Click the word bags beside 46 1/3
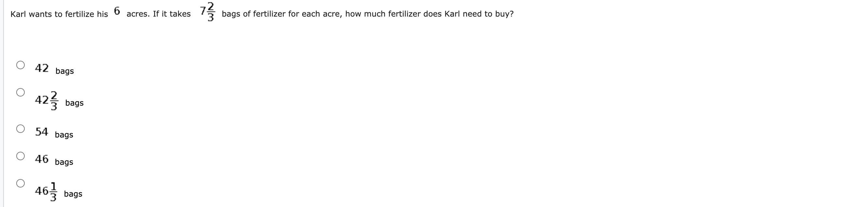This screenshot has width=868, height=207. pyautogui.click(x=73, y=194)
